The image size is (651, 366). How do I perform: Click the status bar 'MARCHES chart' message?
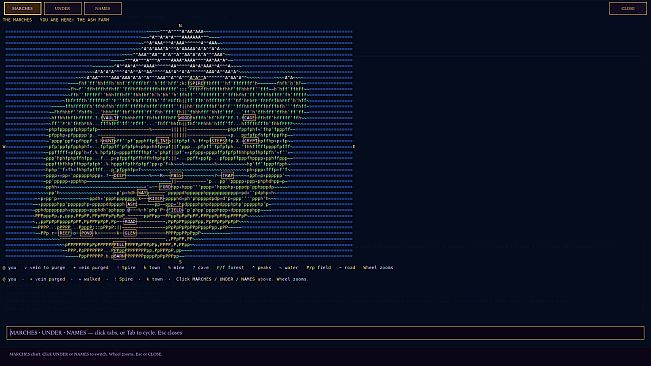pyautogui.click(x=86, y=354)
